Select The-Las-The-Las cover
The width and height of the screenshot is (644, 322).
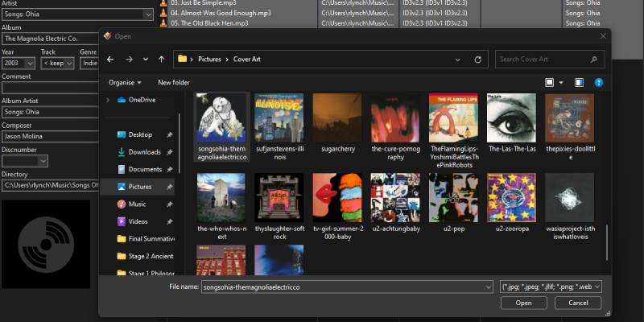click(x=511, y=118)
